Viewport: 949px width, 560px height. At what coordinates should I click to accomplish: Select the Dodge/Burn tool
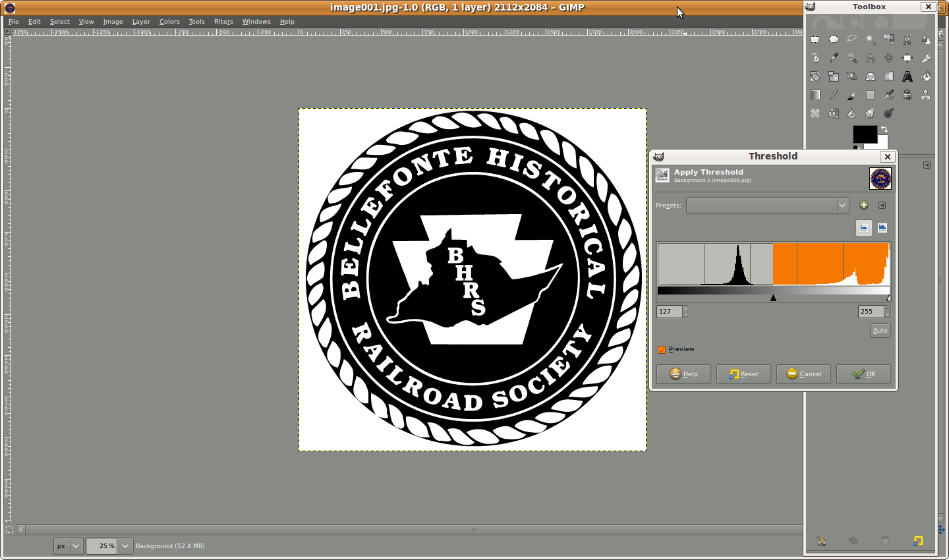[x=889, y=113]
